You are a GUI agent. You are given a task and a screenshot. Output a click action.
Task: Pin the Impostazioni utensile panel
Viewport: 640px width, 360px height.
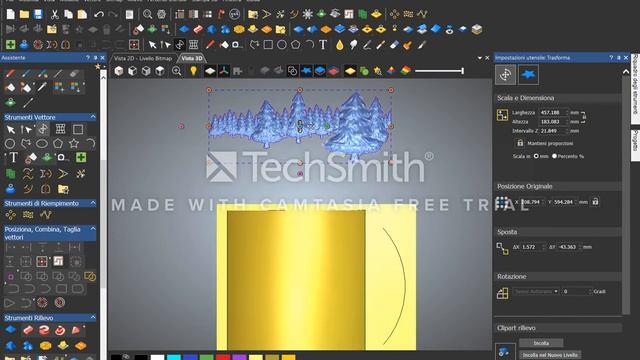[618, 58]
